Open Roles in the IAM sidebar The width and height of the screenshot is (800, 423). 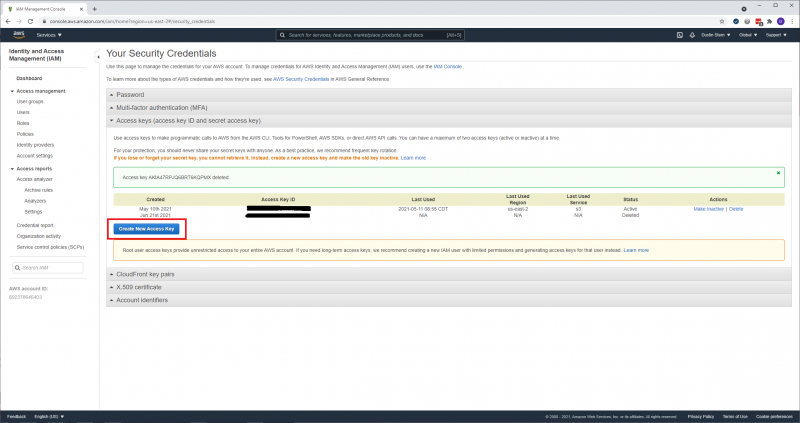pos(23,123)
